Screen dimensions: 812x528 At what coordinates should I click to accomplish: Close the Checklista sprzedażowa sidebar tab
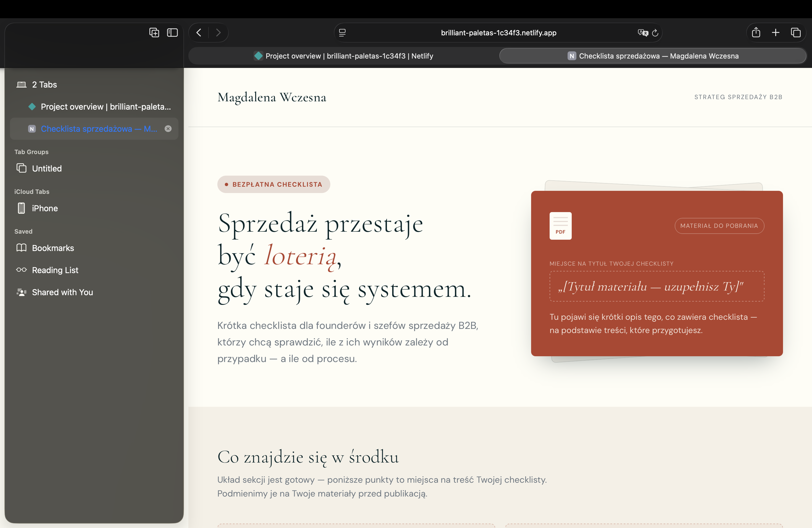click(168, 129)
